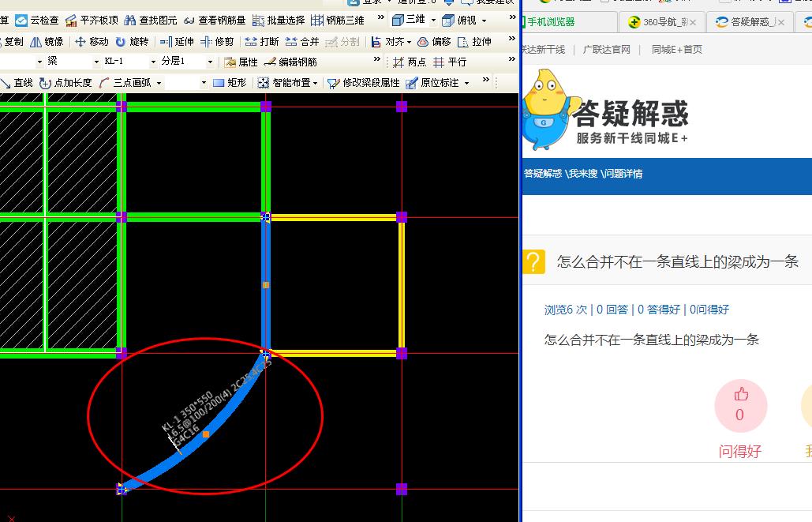Select the 两点 two-point axis tool
The width and height of the screenshot is (812, 522).
click(409, 62)
